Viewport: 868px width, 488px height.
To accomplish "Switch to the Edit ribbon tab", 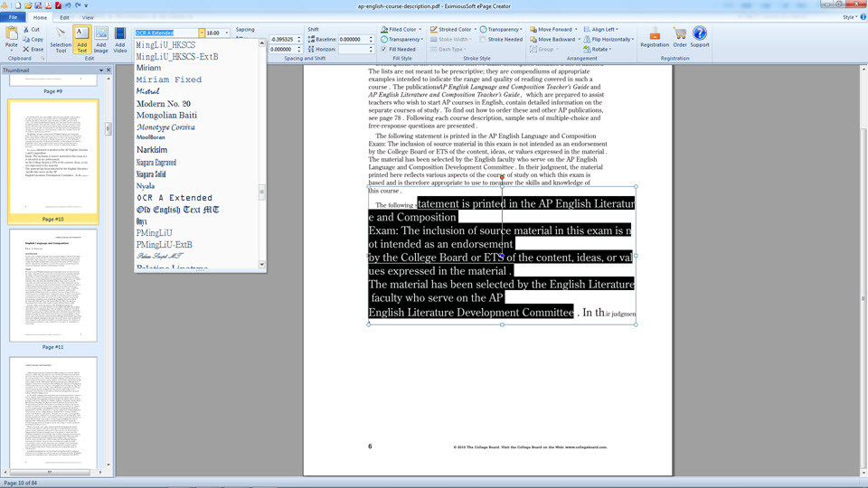I will tap(64, 18).
